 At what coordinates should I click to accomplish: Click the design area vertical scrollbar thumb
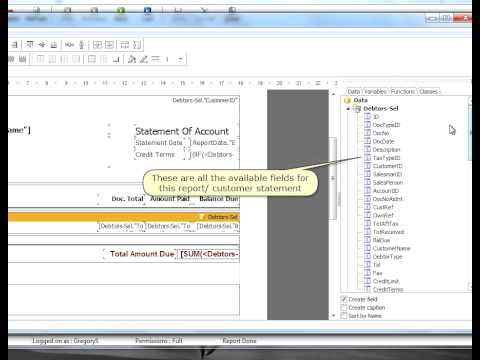[x=333, y=178]
